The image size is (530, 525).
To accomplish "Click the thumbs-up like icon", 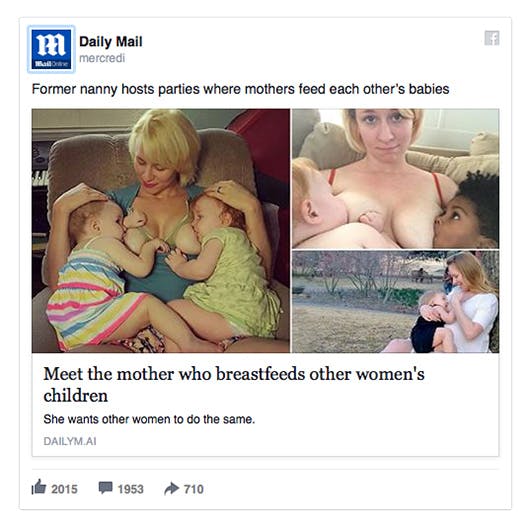I will pyautogui.click(x=39, y=487).
